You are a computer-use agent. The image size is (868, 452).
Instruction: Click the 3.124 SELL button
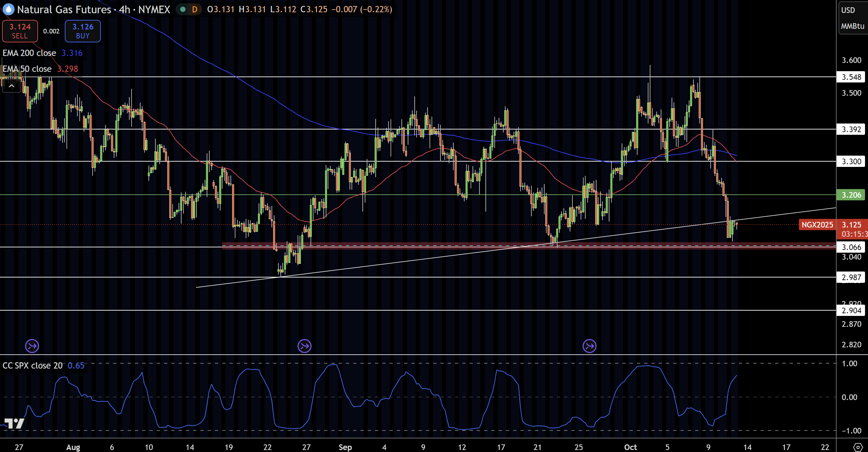(20, 31)
